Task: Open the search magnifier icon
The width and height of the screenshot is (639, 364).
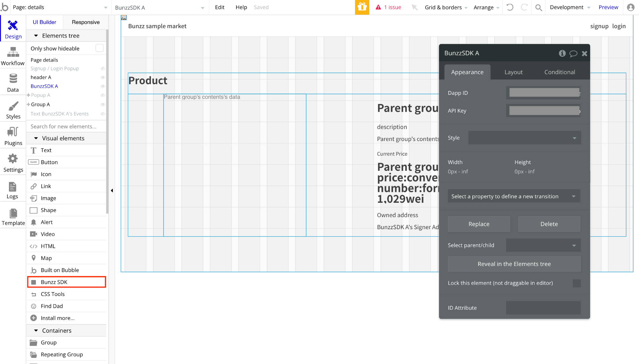Action: pos(539,8)
